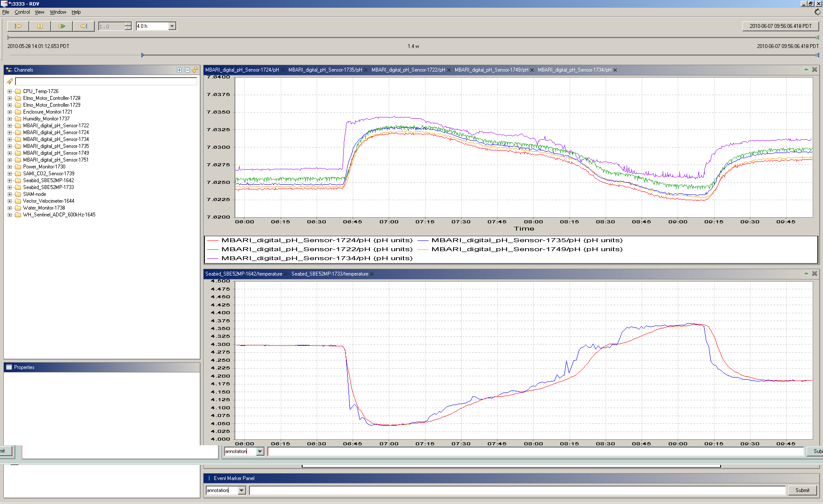Close the MBARI_digital_pH_Sensor-1735/pH tab
The height and width of the screenshot is (504, 823).
coord(366,70)
